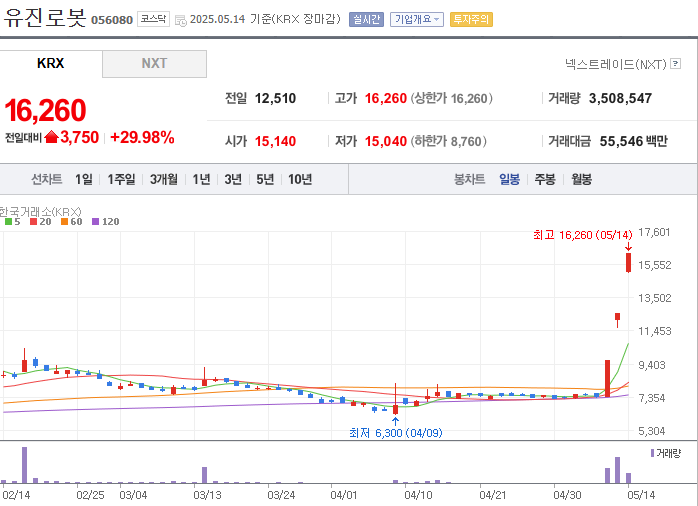Click the stock name 유진로봇
The height and width of the screenshot is (506, 698).
click(x=44, y=18)
